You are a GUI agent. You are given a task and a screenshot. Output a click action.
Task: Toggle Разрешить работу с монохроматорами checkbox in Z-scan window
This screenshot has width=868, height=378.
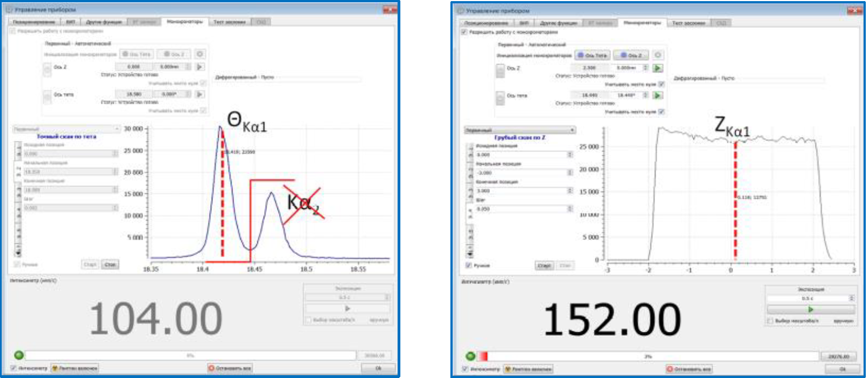pos(465,33)
